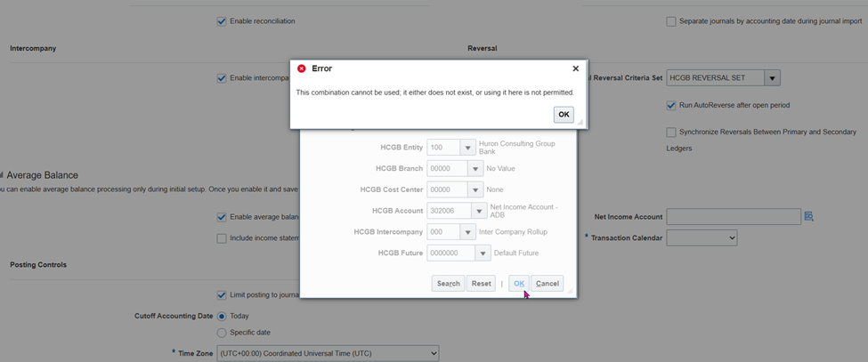The image size is (868, 362).
Task: Open Time Zone dropdown
Action: [329, 352]
